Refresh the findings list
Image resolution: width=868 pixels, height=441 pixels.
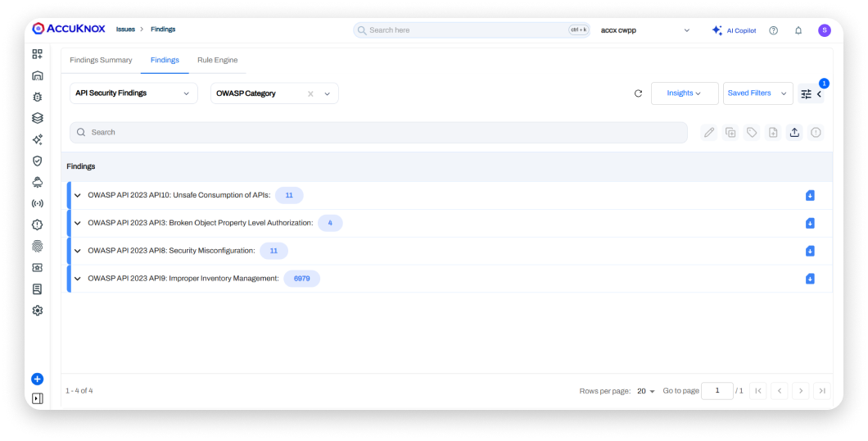point(638,93)
